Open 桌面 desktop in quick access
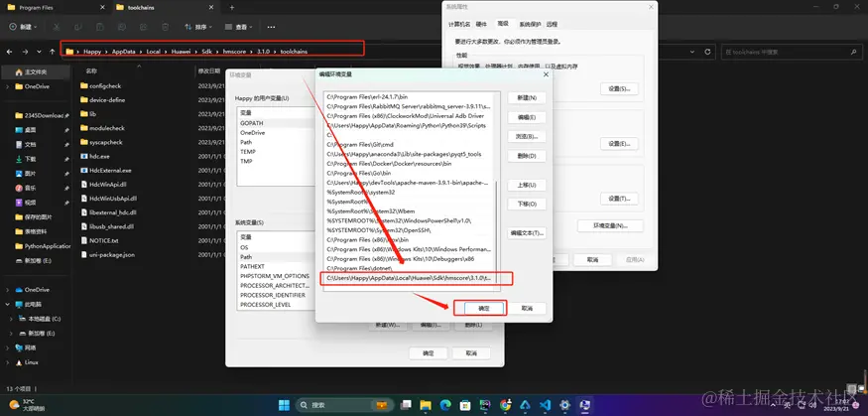 pyautogui.click(x=30, y=130)
